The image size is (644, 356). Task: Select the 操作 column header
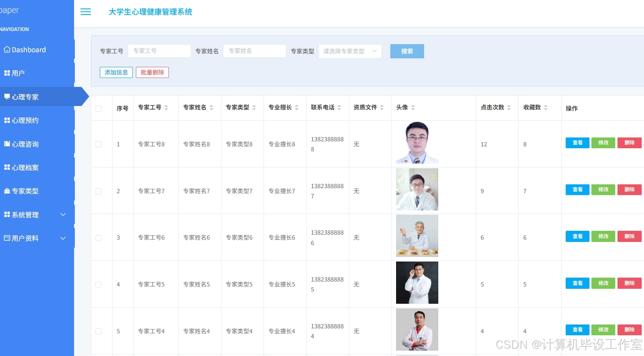[572, 108]
